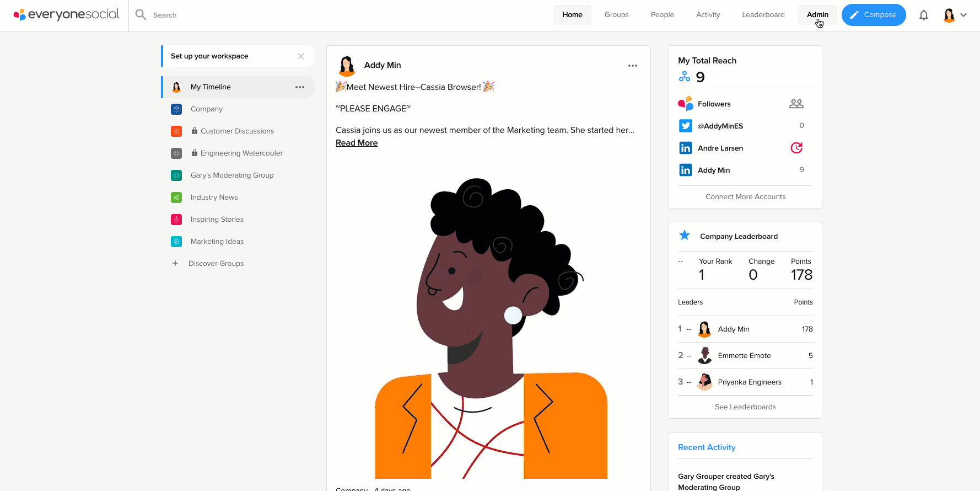Screen dimensions: 980x491
Task: Open the Activity tab
Action: tap(708, 15)
